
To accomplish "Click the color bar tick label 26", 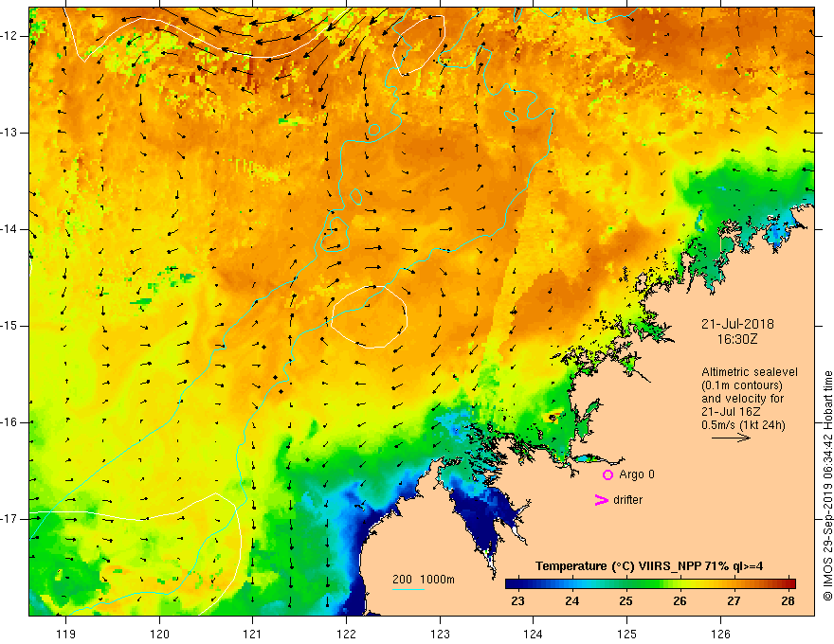I will (680, 601).
